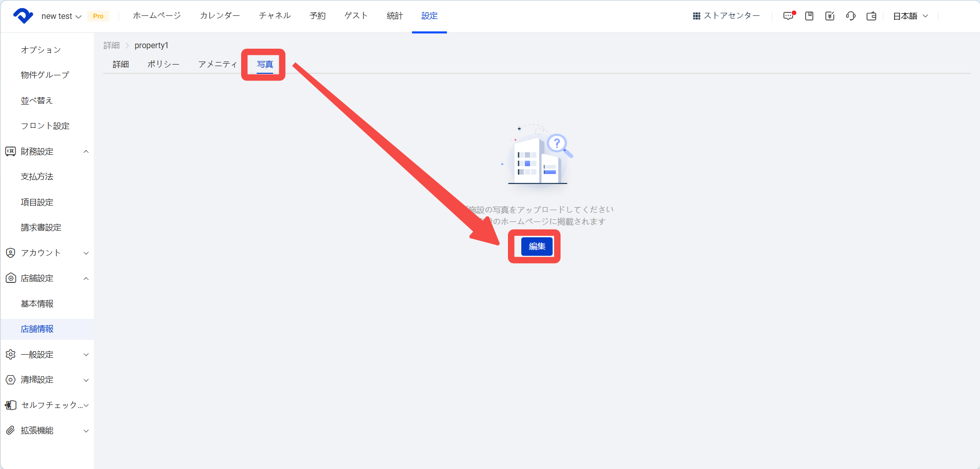Open the wallet icon in header
This screenshot has width=980, height=469.
871,16
